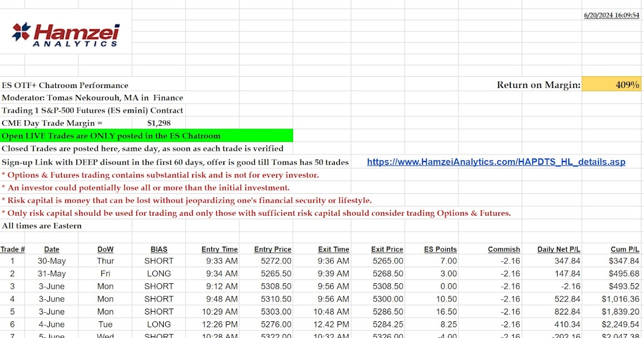Click the 'Exit Time' column header

(333, 249)
